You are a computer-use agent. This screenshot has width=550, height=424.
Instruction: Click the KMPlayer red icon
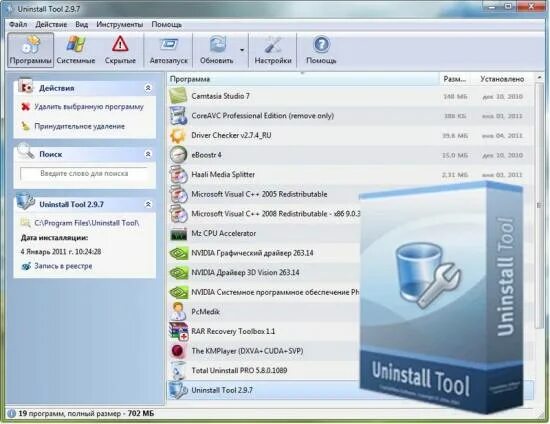[179, 351]
